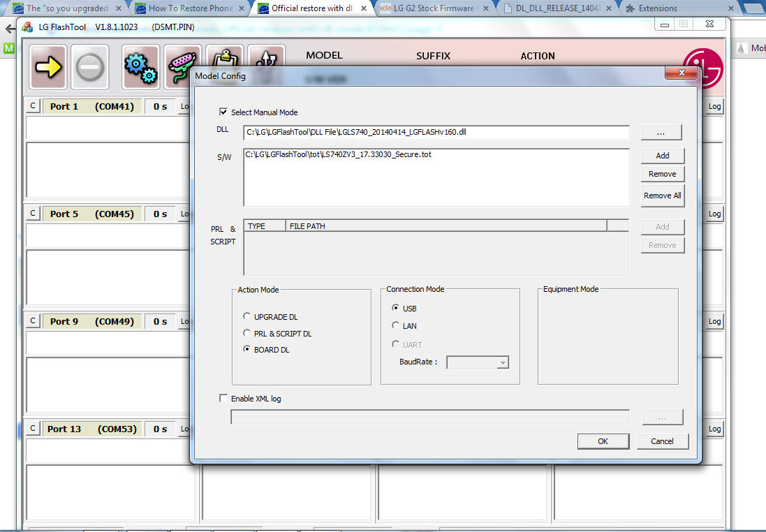Click the USB symbol toolbar icon
Screen dimensions: 766x532
click(x=266, y=63)
